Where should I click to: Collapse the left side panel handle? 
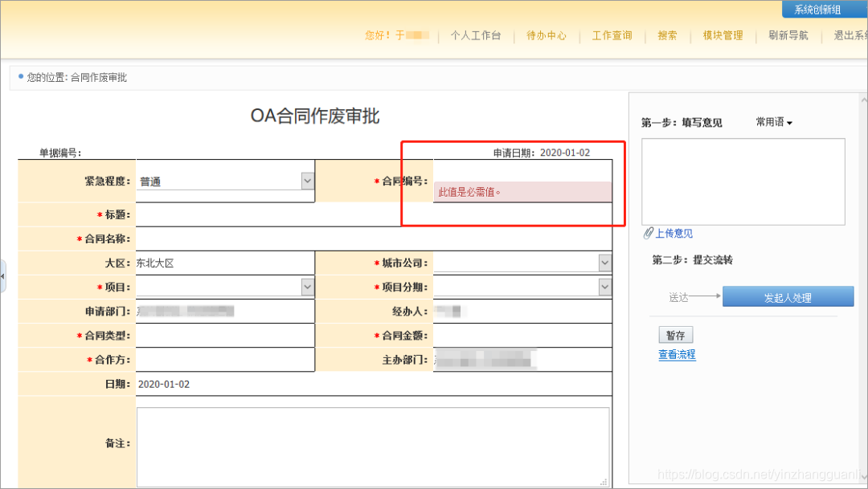tap(2, 275)
